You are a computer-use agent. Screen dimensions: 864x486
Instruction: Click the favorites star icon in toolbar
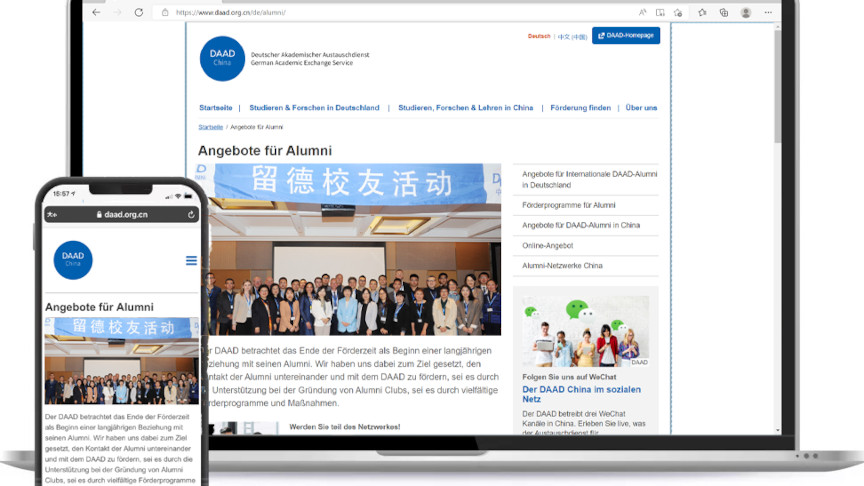pos(702,12)
